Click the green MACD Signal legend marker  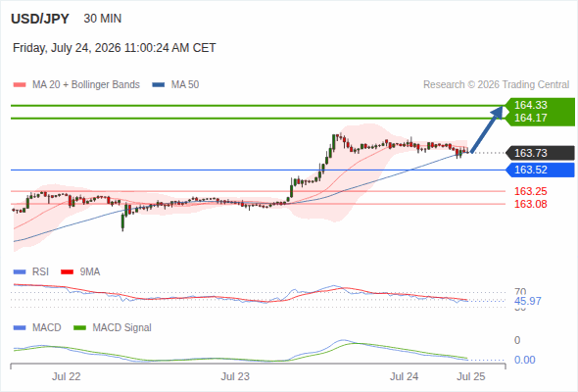(x=79, y=328)
